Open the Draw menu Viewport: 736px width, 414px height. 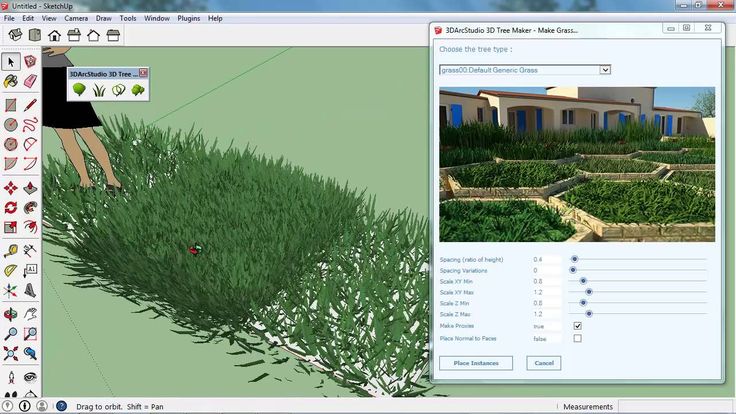pos(104,18)
